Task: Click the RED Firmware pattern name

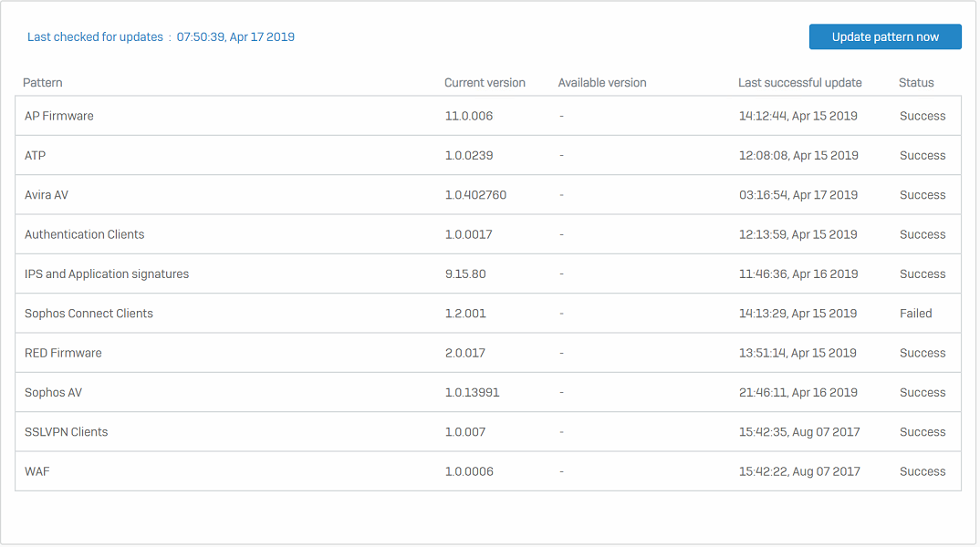Action: click(x=63, y=353)
